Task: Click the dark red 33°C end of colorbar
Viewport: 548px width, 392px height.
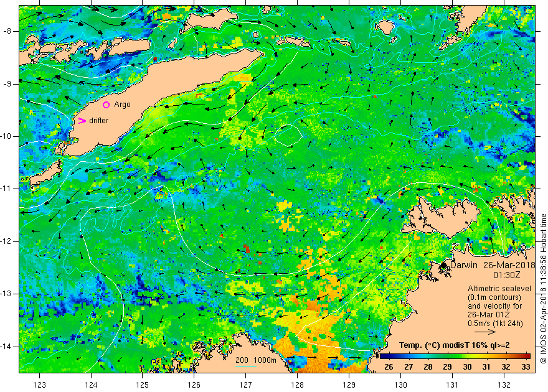Action: pos(526,357)
